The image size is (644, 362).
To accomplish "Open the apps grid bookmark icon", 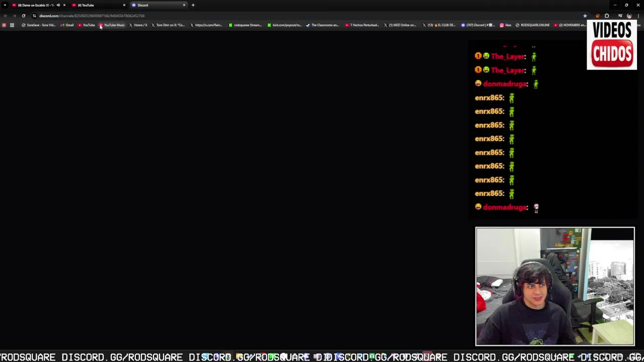I will (x=12, y=25).
